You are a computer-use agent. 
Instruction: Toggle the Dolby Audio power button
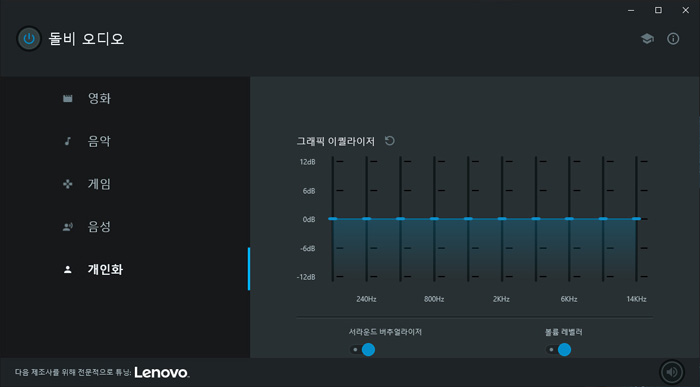point(29,38)
